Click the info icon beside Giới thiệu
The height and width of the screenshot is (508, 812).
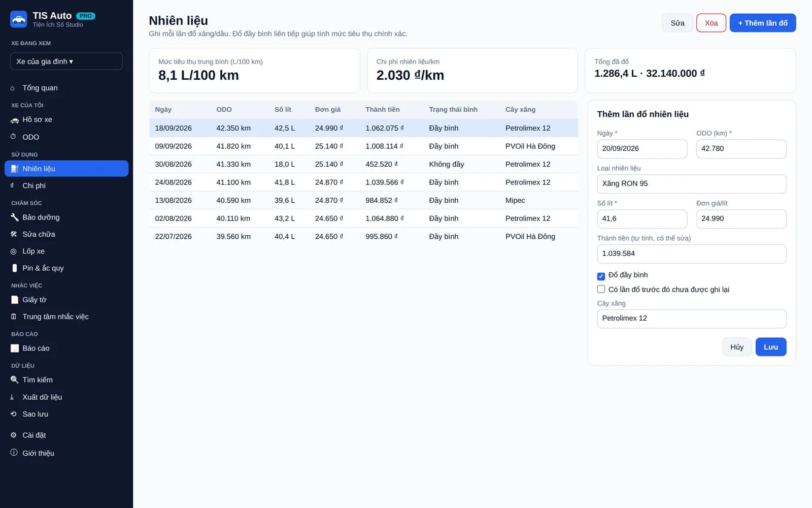point(14,453)
